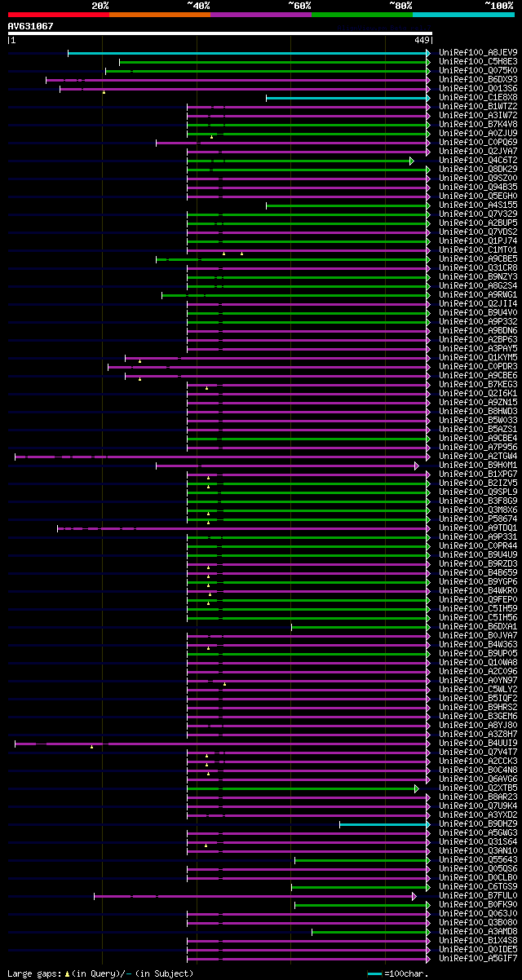Open the UniRef100_A9RWG1 entry
522x980 pixels.
pos(478,295)
